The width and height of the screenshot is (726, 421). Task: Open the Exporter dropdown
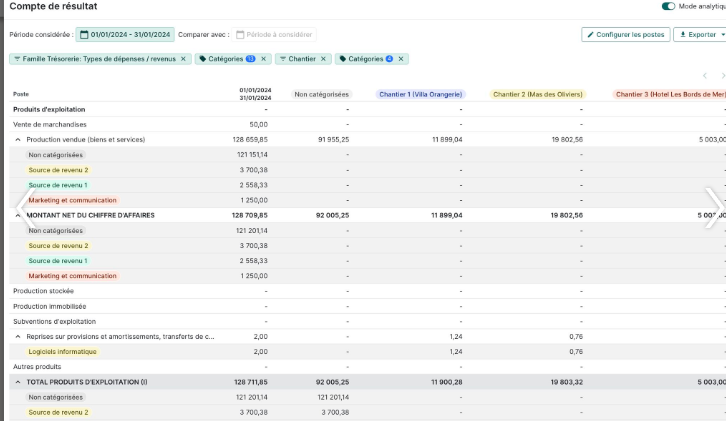click(x=700, y=35)
